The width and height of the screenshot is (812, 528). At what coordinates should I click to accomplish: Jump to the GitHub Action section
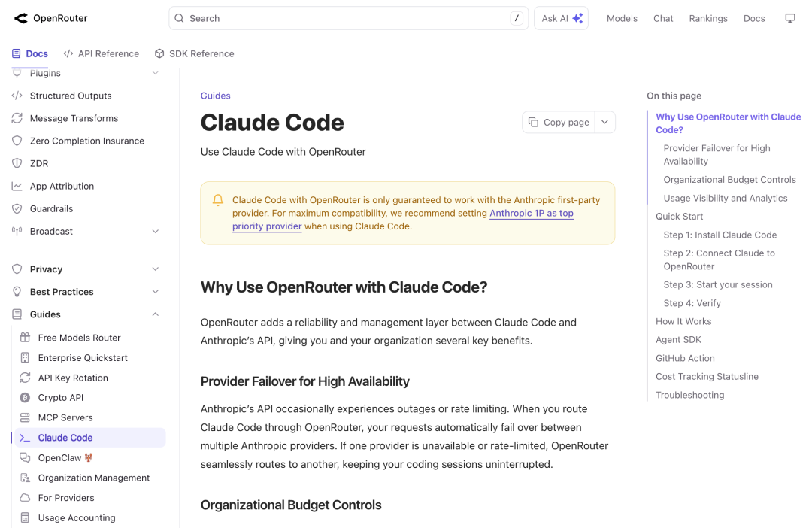coord(685,358)
